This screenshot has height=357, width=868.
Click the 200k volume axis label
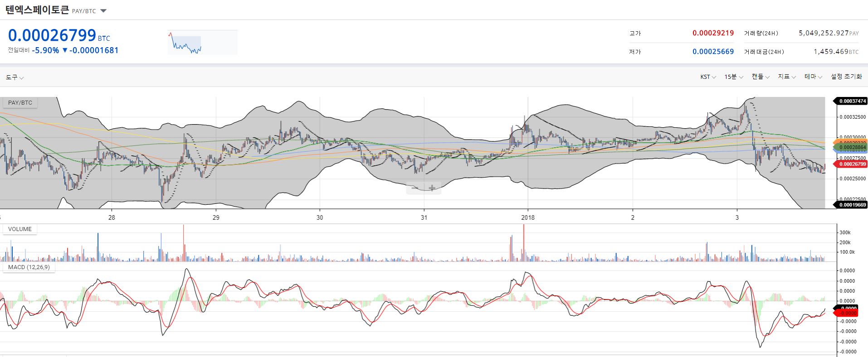pos(845,242)
